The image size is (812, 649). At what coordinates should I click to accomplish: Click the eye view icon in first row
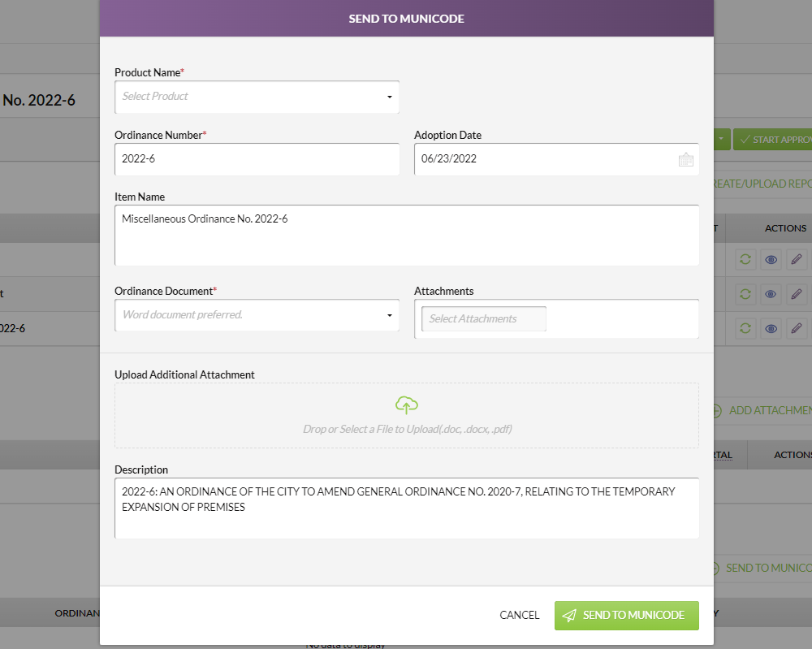pyautogui.click(x=771, y=259)
